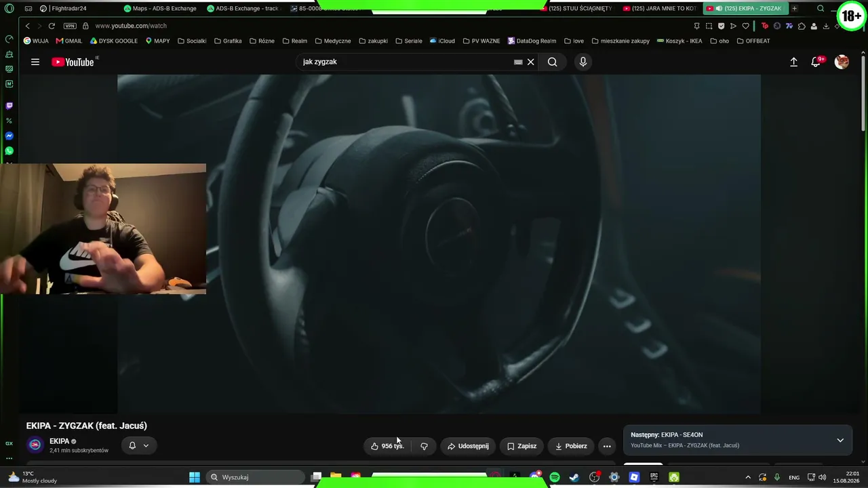
Task: Switch to the ADS-B Exchange - track tab
Action: tap(243, 8)
